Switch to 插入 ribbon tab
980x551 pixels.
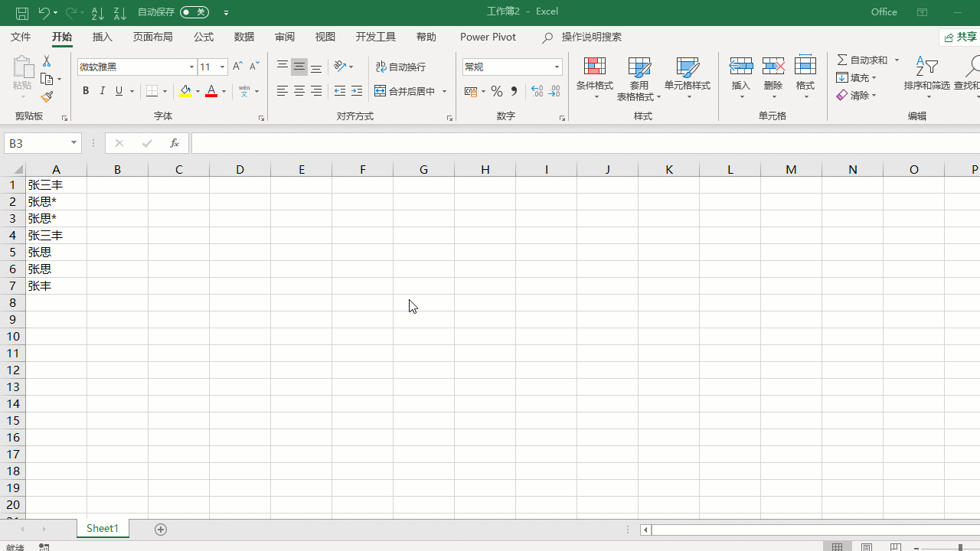tap(103, 37)
